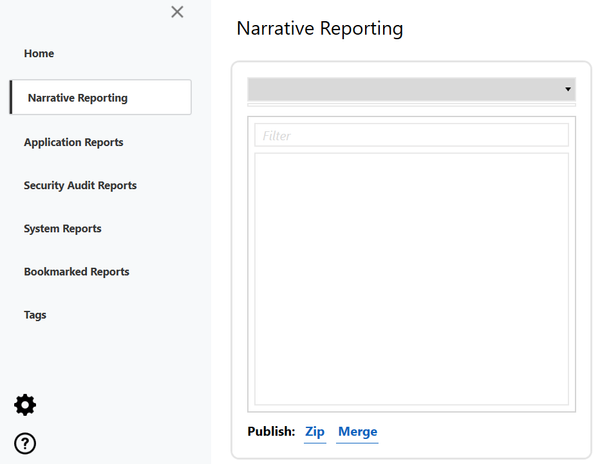
Task: Click the Narrative Reporting page heading
Action: [x=319, y=29]
